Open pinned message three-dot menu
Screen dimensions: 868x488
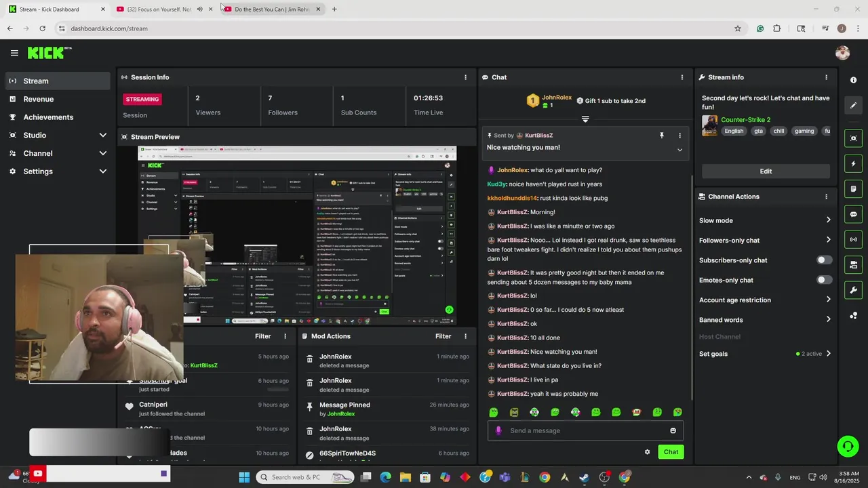679,136
